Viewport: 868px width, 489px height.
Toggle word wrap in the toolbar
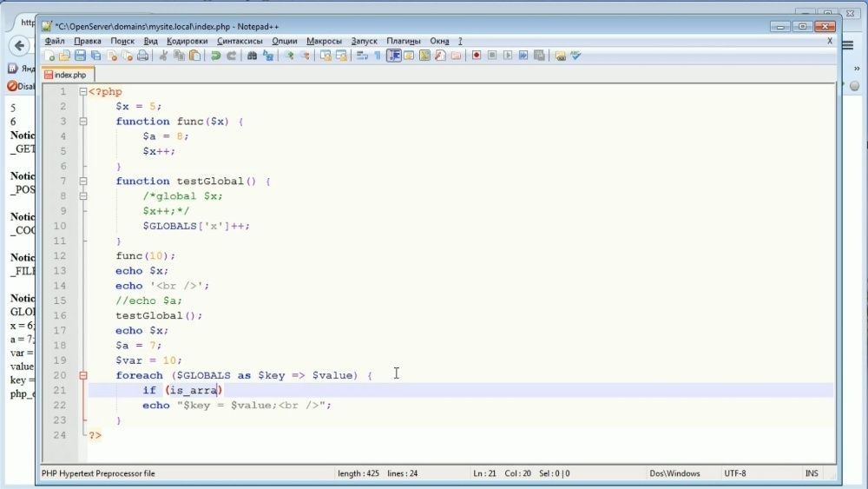(362, 56)
